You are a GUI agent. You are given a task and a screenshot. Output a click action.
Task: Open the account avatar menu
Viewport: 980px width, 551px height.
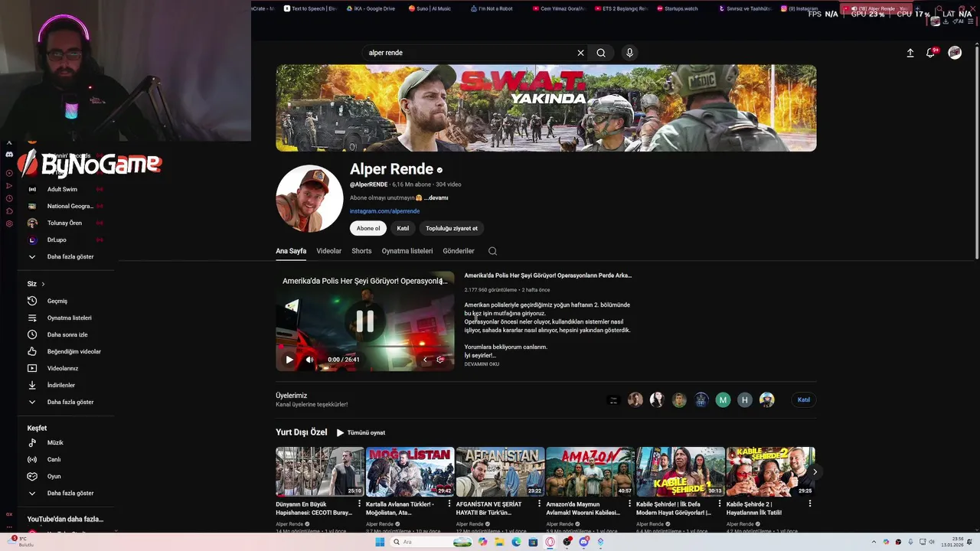955,53
